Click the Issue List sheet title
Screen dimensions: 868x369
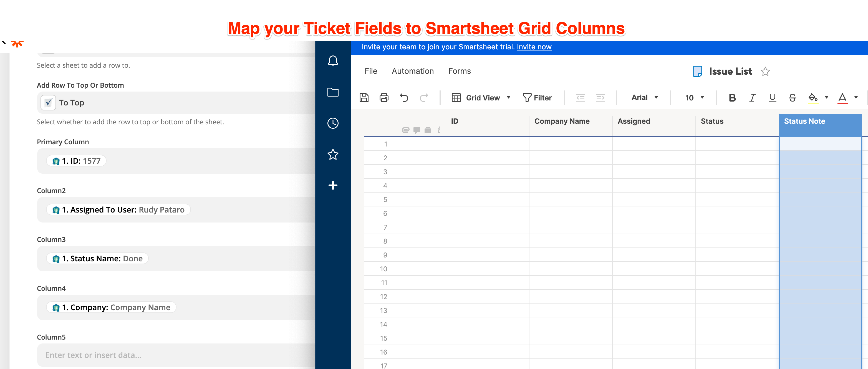[730, 71]
